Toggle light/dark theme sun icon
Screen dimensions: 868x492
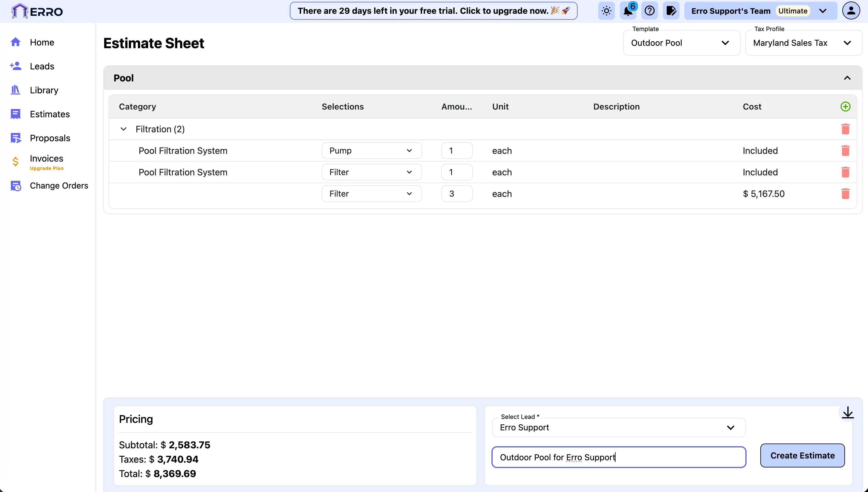(x=606, y=11)
